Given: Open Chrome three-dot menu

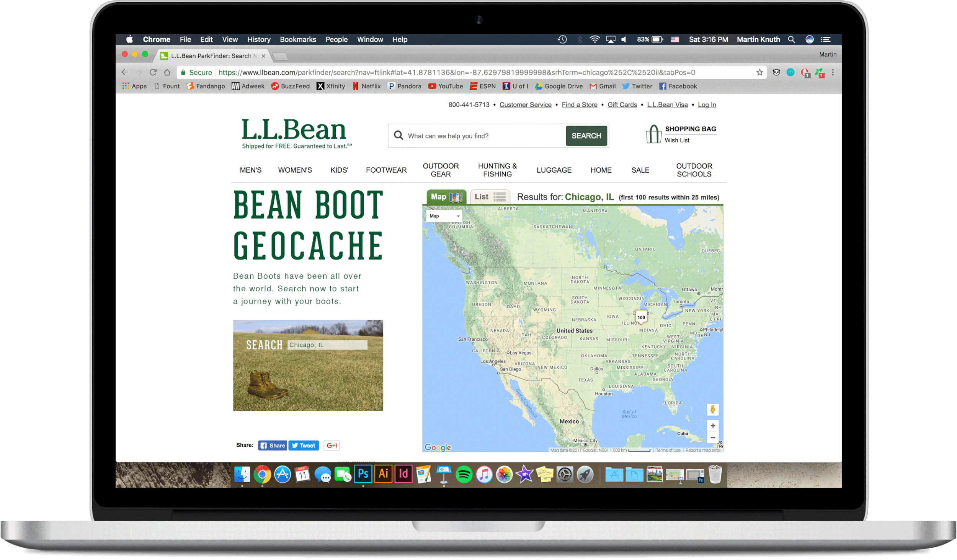Looking at the screenshot, I should tap(833, 72).
